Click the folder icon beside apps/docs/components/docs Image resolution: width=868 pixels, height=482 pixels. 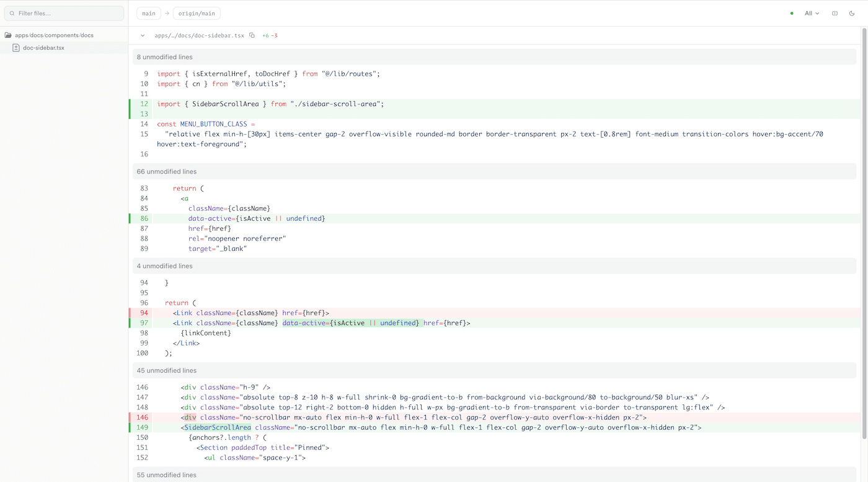[7, 35]
